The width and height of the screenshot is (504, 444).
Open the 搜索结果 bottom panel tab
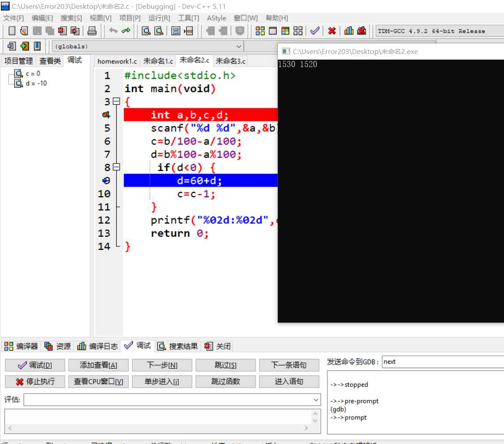point(177,346)
